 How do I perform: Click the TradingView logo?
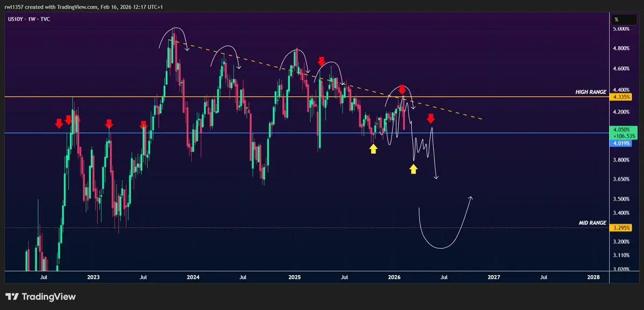(40, 297)
